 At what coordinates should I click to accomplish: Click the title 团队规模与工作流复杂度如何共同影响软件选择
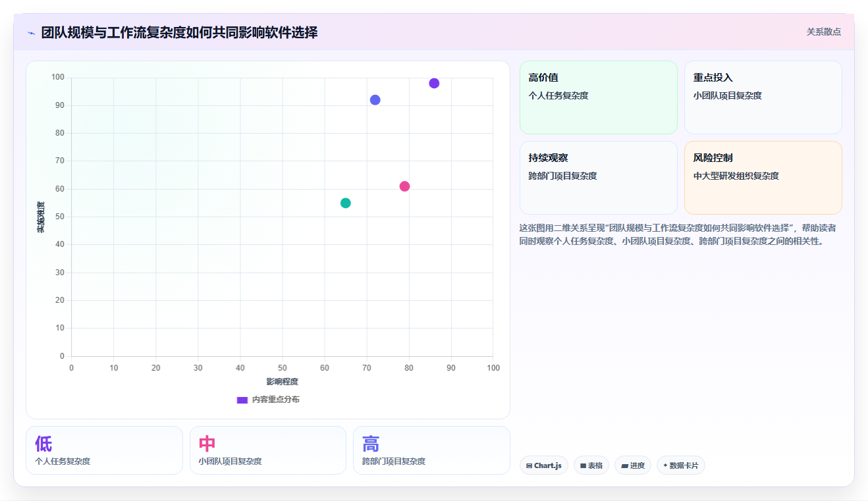coord(179,32)
